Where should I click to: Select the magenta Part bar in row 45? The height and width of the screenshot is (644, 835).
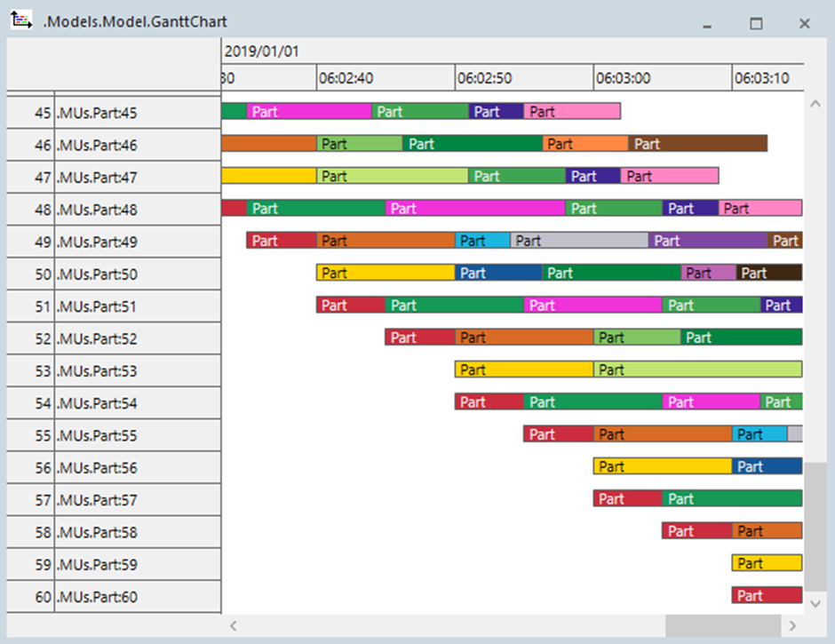(x=309, y=111)
